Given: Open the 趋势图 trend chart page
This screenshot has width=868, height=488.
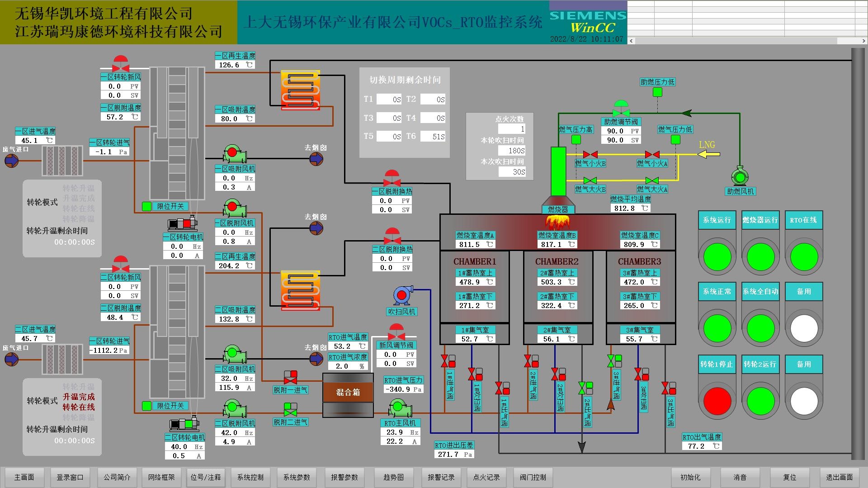Looking at the screenshot, I should (393, 477).
